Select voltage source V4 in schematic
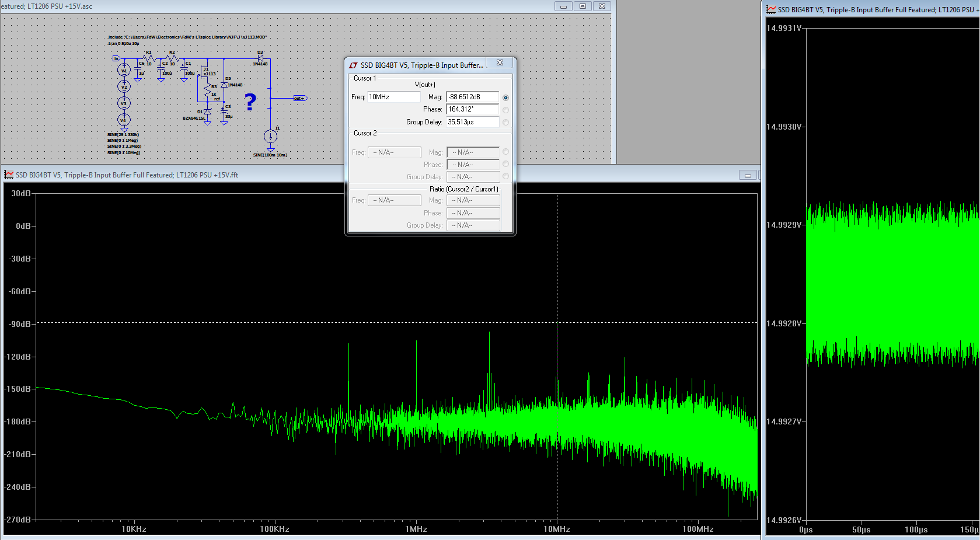 point(124,120)
